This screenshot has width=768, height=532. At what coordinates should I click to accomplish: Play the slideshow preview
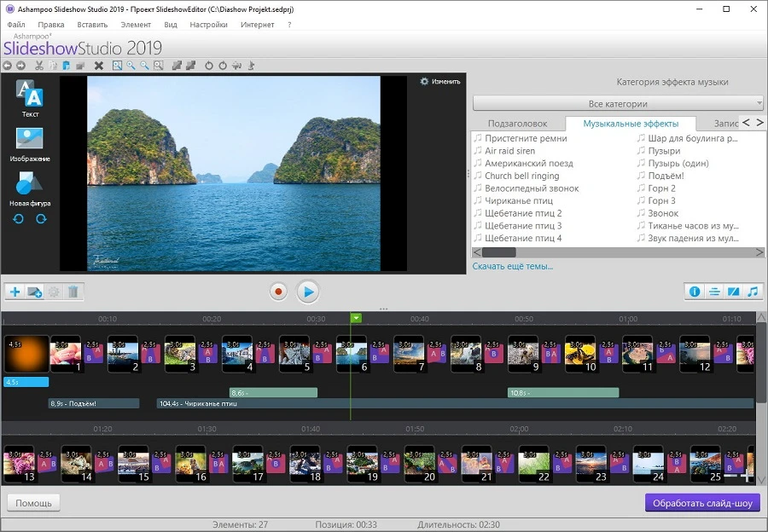click(308, 292)
